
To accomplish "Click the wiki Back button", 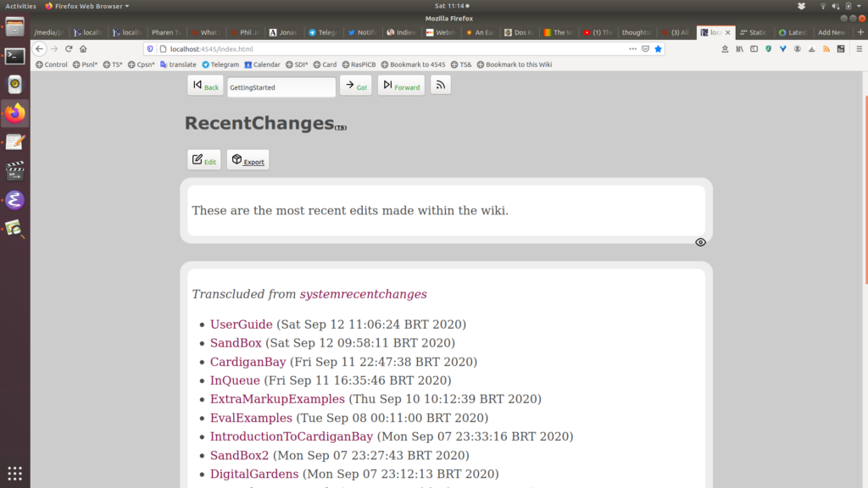I will point(205,86).
